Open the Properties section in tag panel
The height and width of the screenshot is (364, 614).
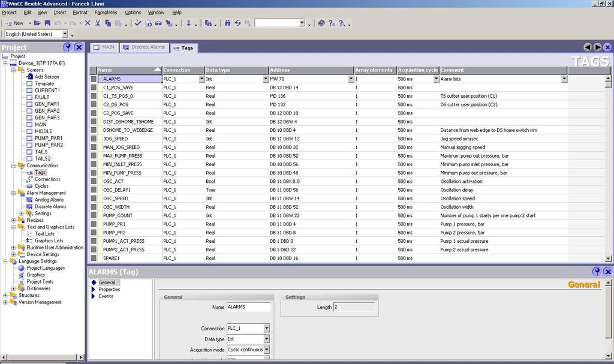(109, 290)
